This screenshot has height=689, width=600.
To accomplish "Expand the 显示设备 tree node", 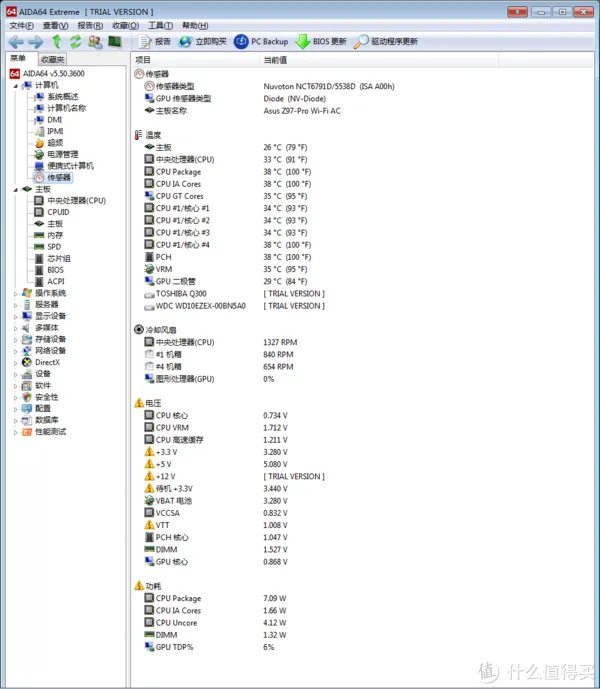I will point(15,316).
